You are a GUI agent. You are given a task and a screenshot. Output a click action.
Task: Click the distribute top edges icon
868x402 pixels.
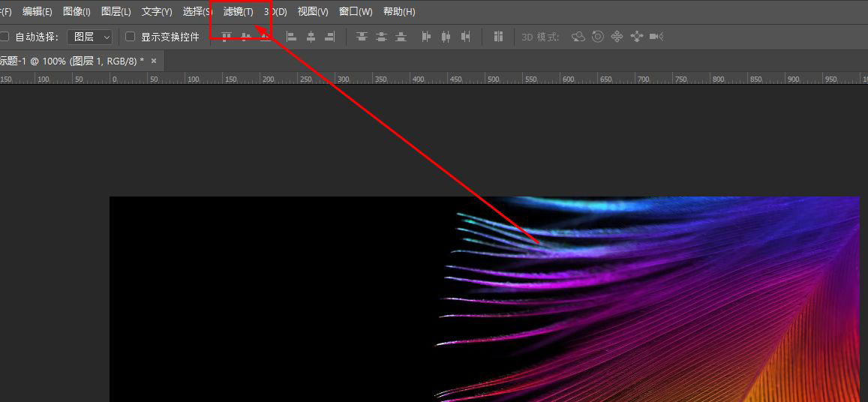362,37
